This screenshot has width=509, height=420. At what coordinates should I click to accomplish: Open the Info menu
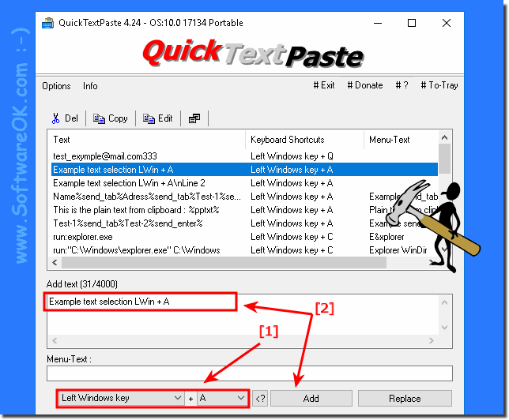(90, 86)
